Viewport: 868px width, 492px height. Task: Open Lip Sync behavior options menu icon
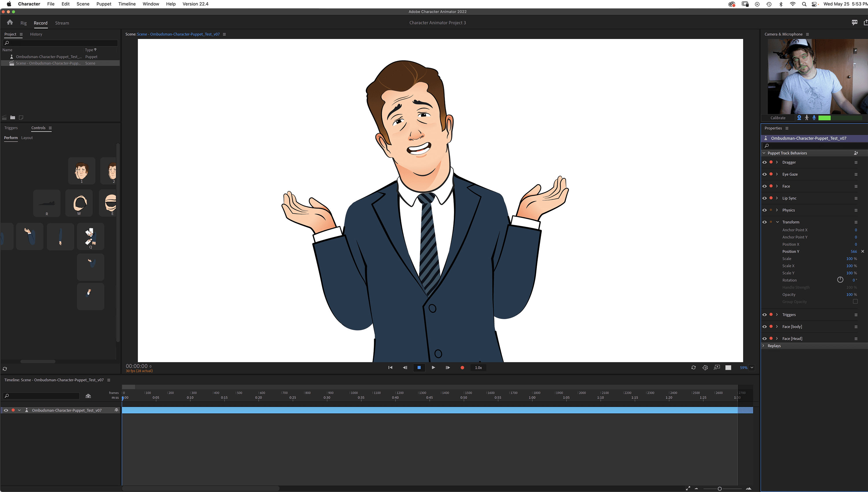click(856, 198)
